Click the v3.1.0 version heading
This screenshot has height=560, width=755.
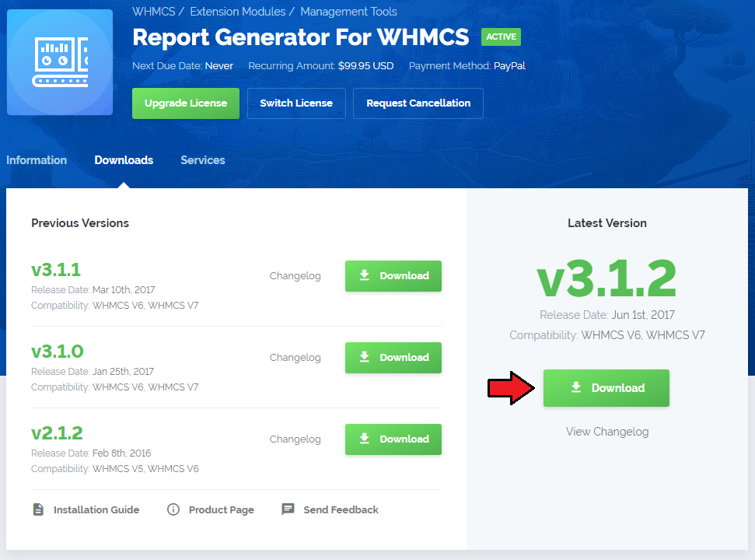pos(58,352)
